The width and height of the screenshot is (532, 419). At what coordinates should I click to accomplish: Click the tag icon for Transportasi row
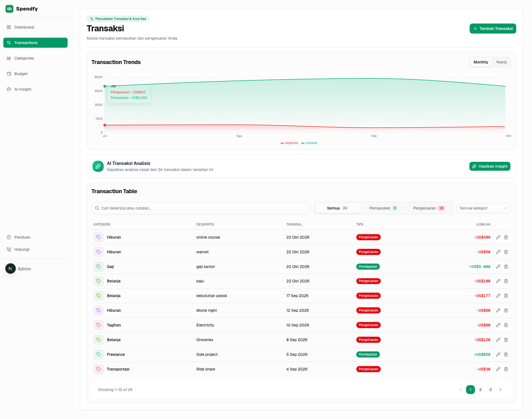pos(99,369)
